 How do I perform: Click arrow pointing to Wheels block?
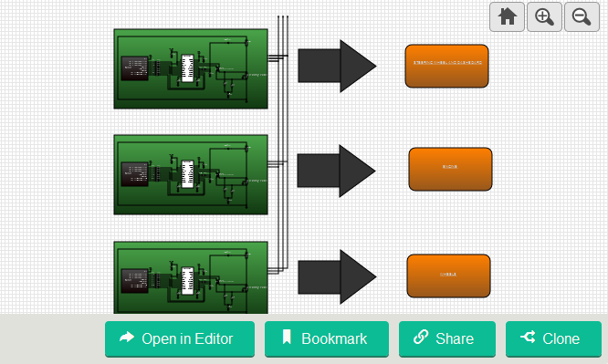[337, 276]
